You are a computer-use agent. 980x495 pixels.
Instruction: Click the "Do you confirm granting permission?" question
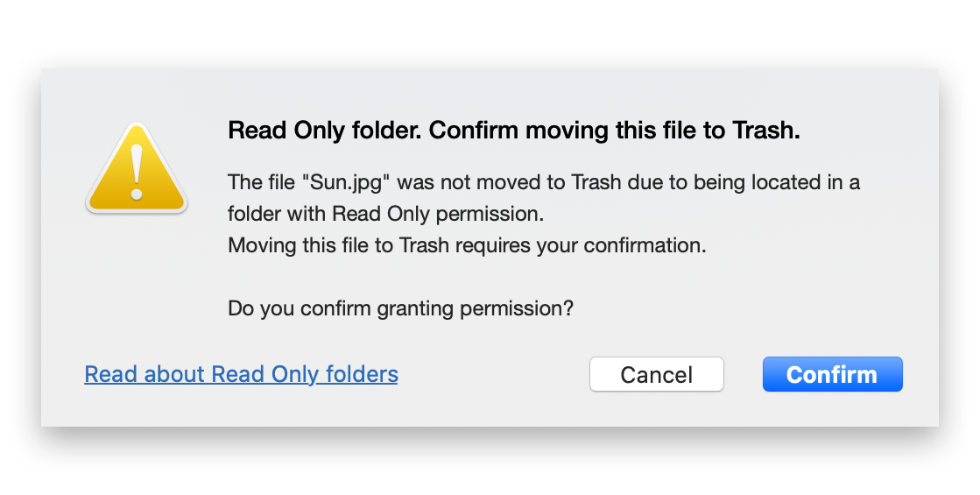point(400,308)
